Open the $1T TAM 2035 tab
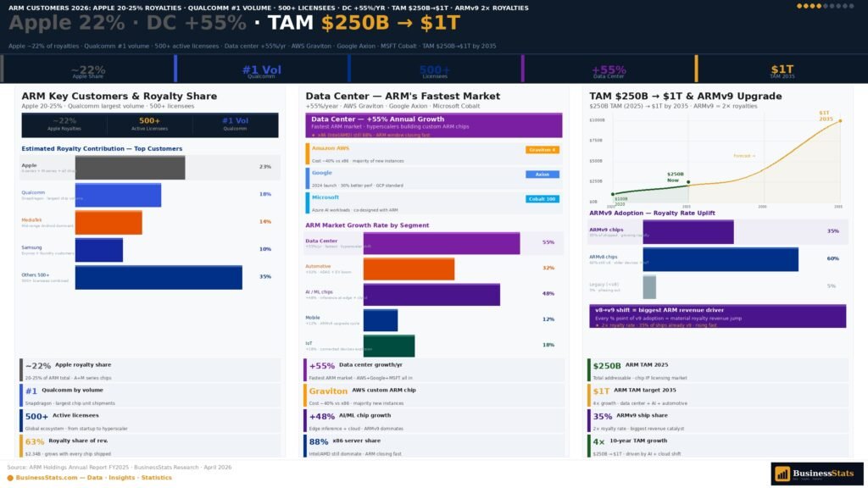868x488 pixels. [782, 70]
